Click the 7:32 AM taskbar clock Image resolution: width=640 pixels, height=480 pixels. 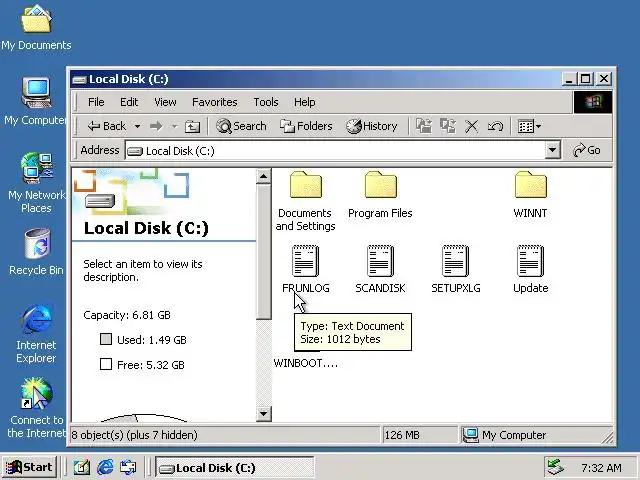tap(601, 468)
